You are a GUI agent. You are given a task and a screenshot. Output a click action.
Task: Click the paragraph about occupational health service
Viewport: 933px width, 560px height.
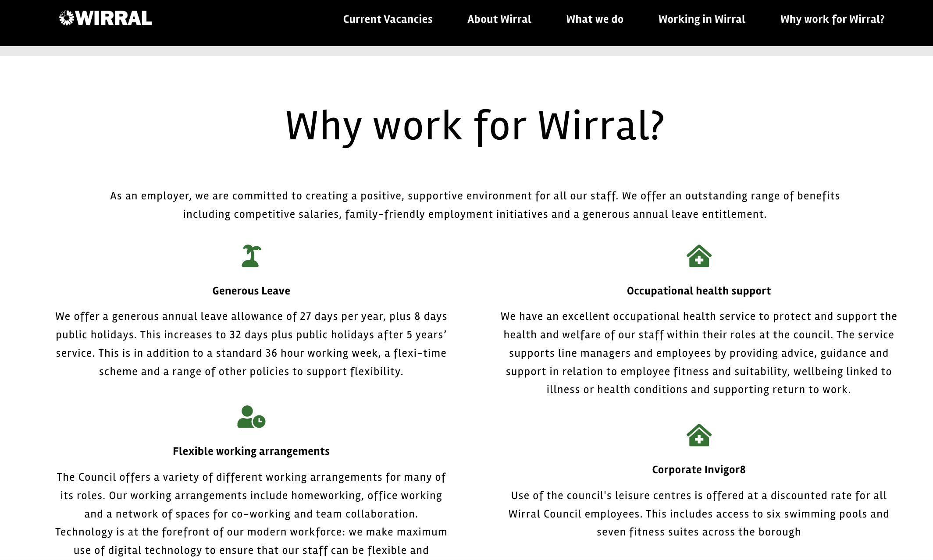click(x=699, y=353)
